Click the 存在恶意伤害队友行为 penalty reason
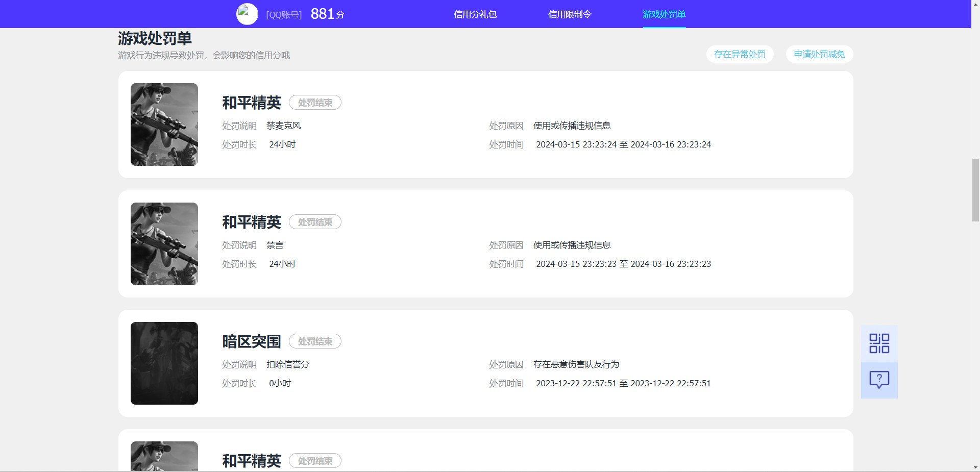980x472 pixels. click(576, 364)
